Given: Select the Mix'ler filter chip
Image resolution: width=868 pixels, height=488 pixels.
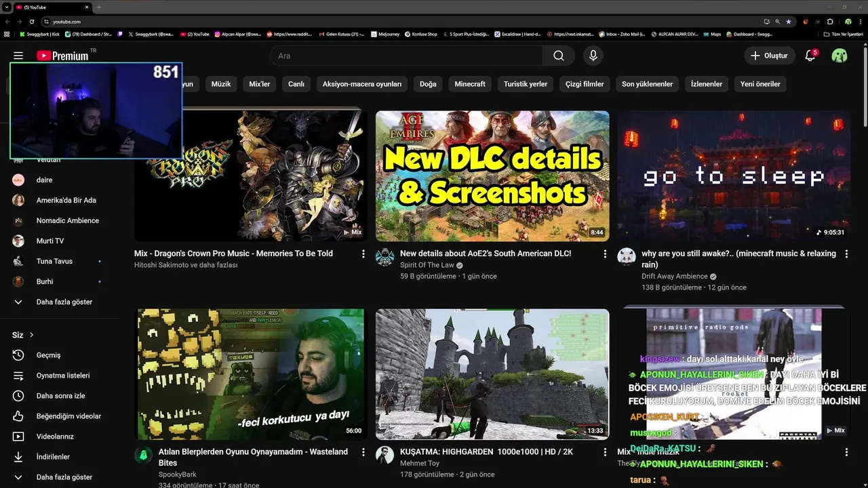Looking at the screenshot, I should (260, 84).
